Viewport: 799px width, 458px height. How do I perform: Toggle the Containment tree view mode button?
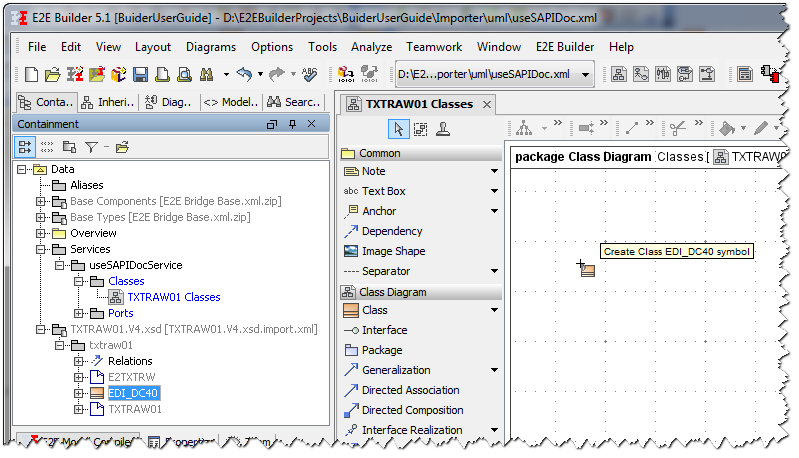(26, 147)
